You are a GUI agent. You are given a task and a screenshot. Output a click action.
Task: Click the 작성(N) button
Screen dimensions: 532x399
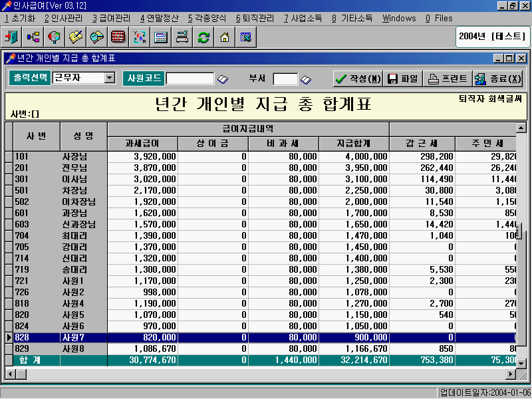pyautogui.click(x=358, y=78)
